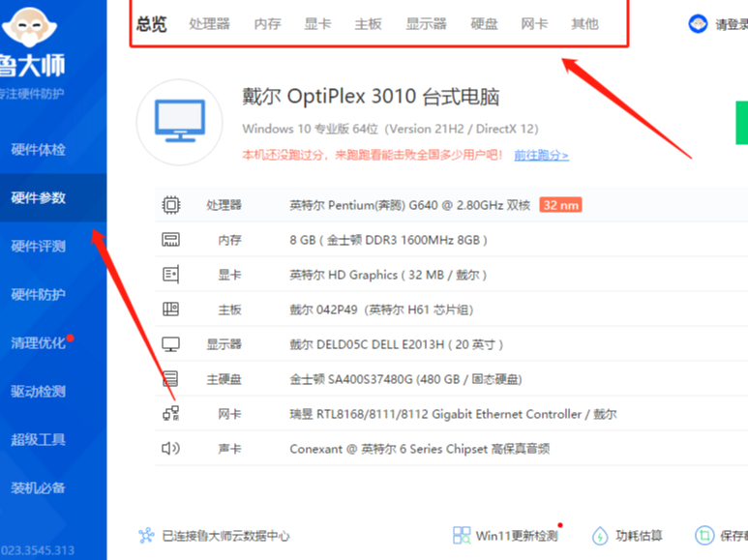Click the save screenshot icon at bottom right
Viewport: 748px width, 560px height.
(x=704, y=536)
